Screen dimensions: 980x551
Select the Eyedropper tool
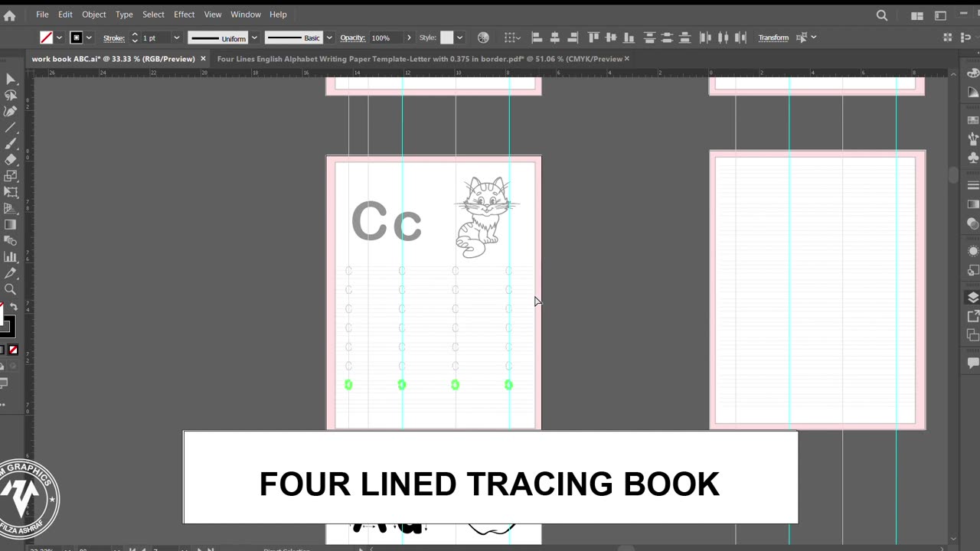point(11,273)
